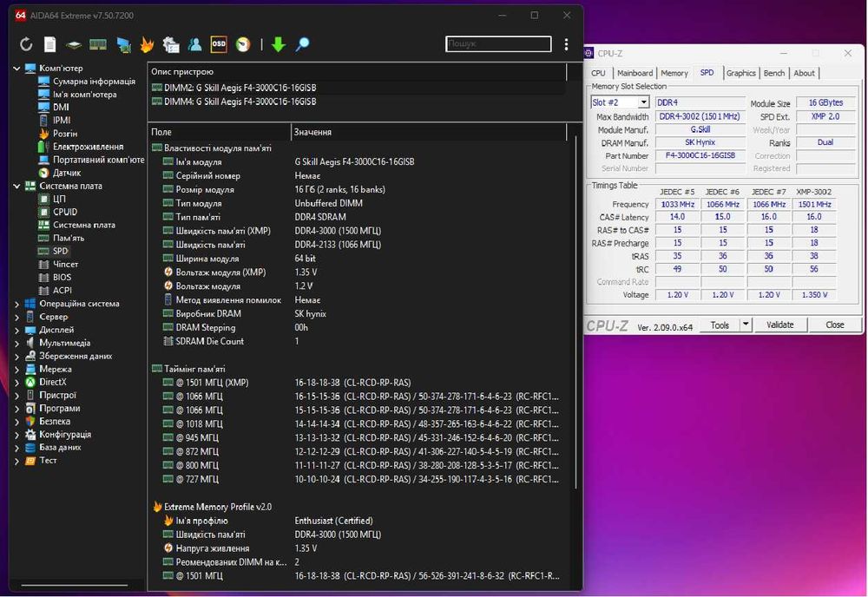The height and width of the screenshot is (597, 868).
Task: Click the Значення column header
Action: tap(429, 132)
